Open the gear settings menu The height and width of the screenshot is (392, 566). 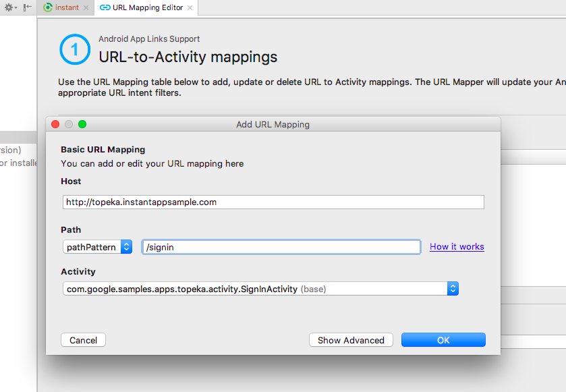click(x=9, y=7)
